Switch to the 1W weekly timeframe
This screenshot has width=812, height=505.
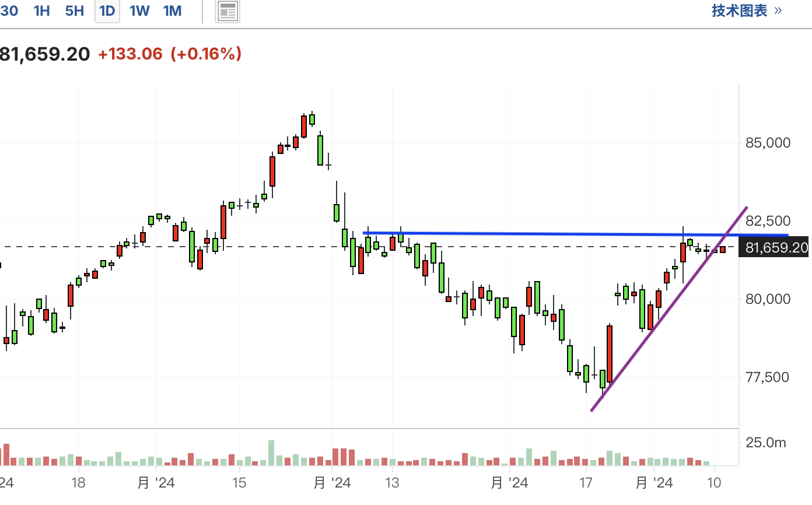tap(140, 10)
